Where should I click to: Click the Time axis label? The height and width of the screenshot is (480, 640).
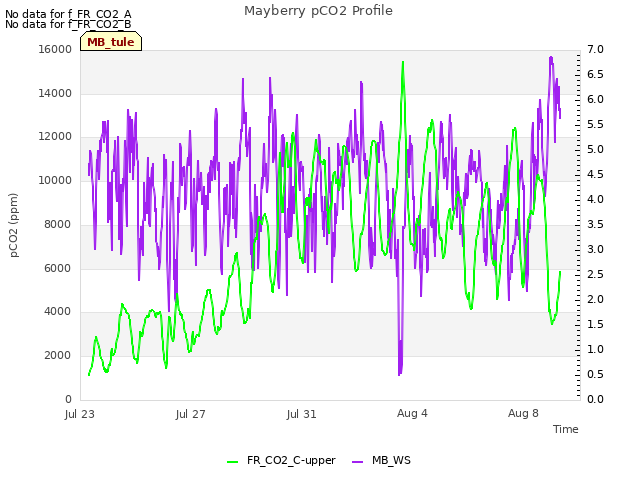coord(566,429)
